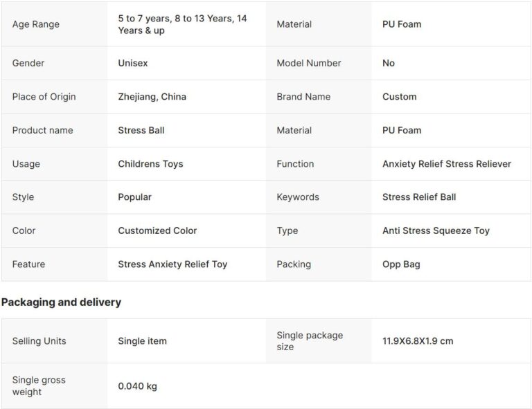Viewport: 532px width, 409px height.
Task: Click the "Zhejiang, China" origin value
Action: [152, 97]
